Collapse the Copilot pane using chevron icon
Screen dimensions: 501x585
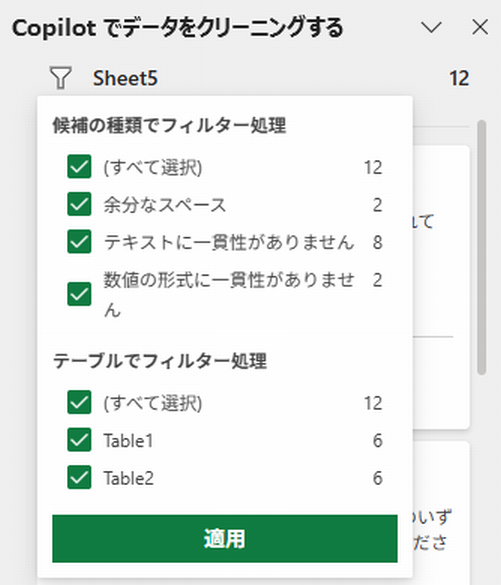(431, 28)
